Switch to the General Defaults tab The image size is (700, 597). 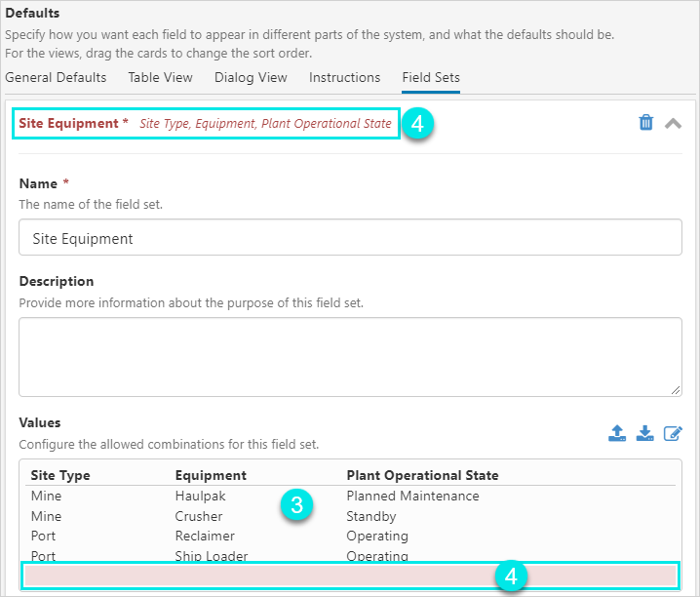(56, 77)
